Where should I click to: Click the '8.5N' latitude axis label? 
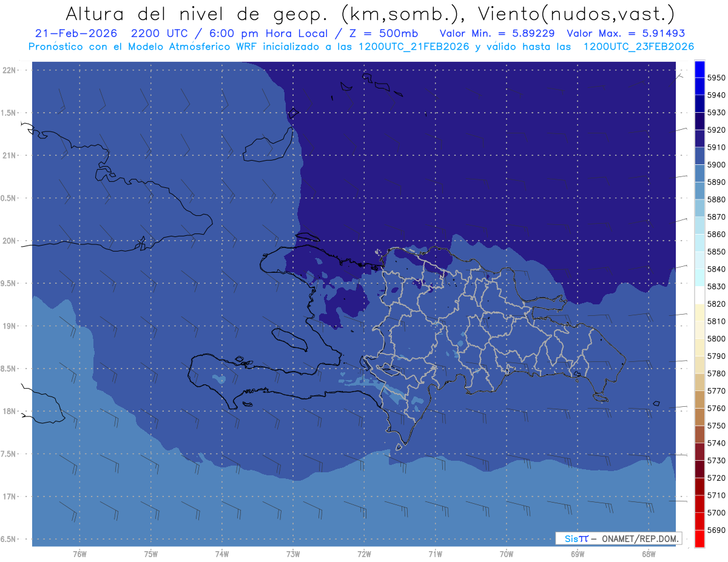(8, 369)
